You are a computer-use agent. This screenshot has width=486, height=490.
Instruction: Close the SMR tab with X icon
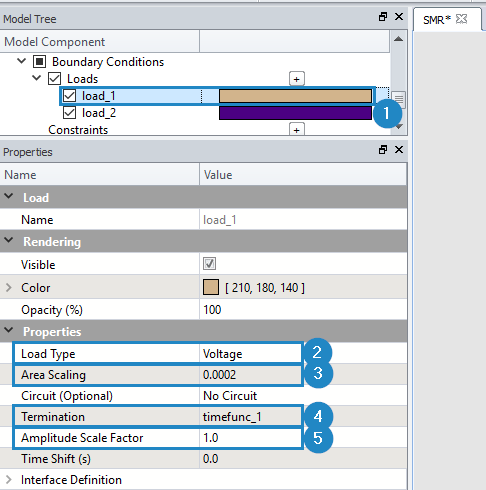[462, 19]
